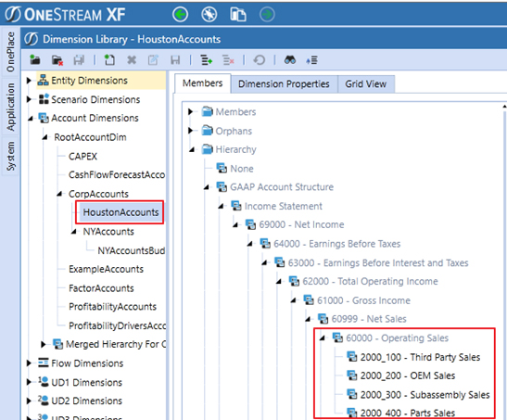Collapse the GAAP Account Structure node
Screen dimensions: 507x420
pyautogui.click(x=207, y=187)
